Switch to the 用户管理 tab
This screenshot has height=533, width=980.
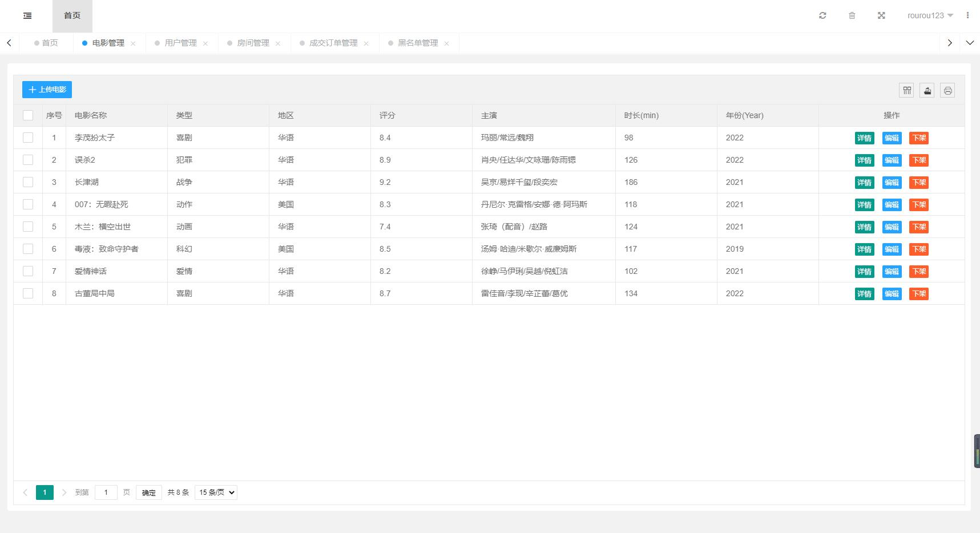(180, 43)
